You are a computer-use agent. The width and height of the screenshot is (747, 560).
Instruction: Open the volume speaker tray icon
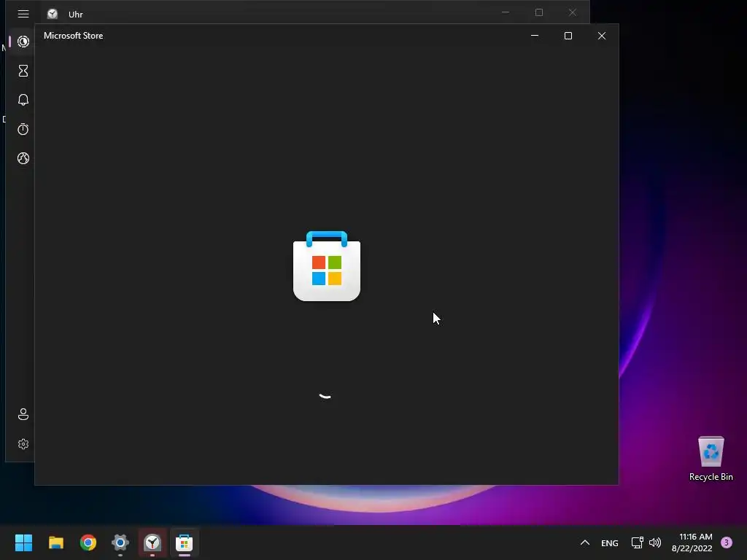pyautogui.click(x=655, y=542)
